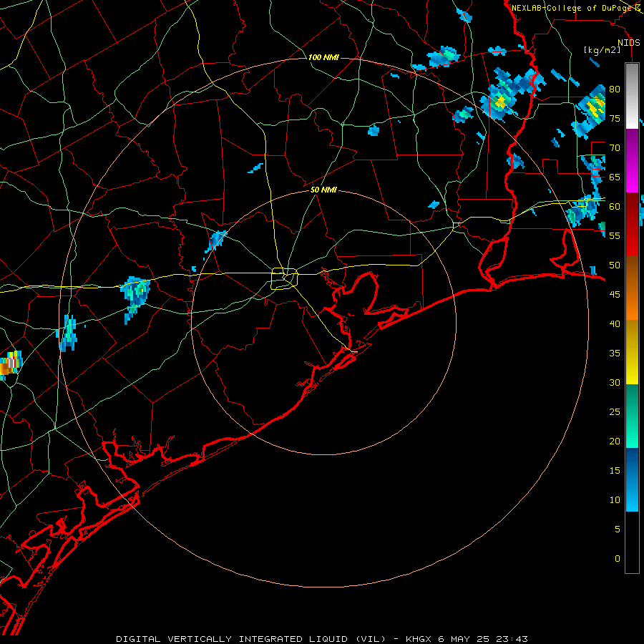Screen dimensions: 644x644
Task: Click the scale value 55
Action: [615, 235]
